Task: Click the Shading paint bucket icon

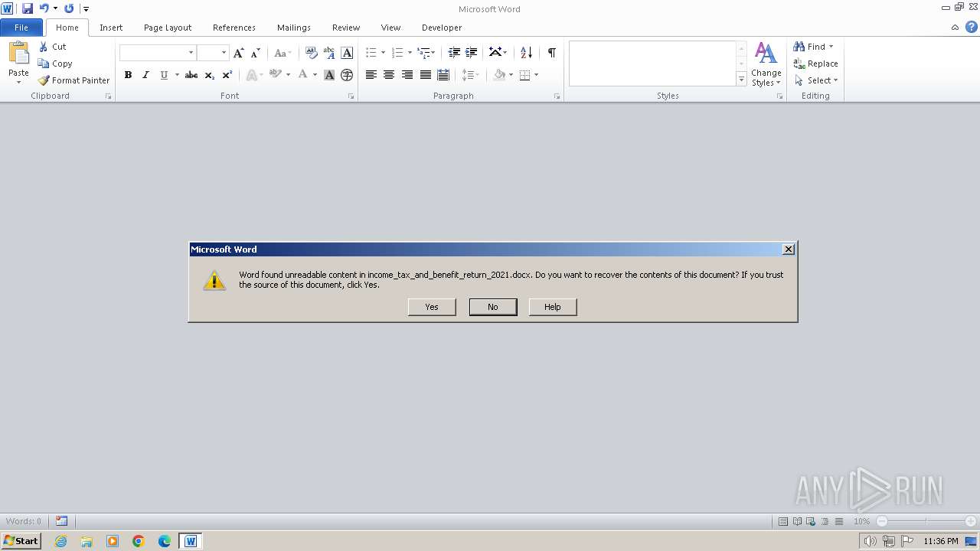Action: [x=499, y=75]
